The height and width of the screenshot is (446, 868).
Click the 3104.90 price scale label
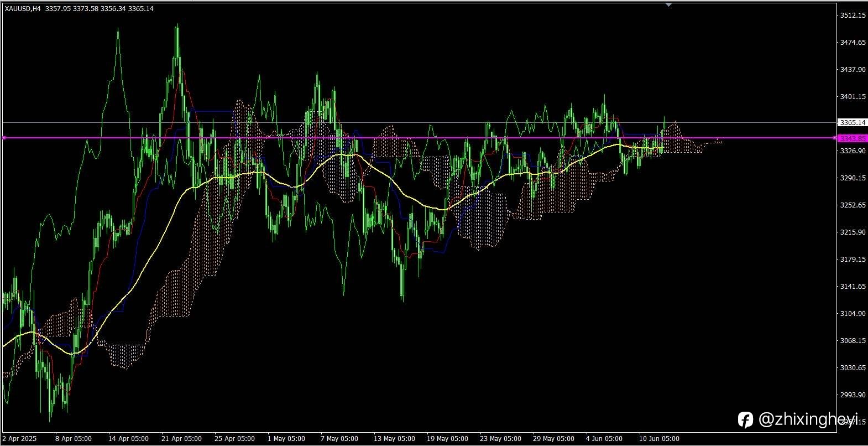(853, 314)
